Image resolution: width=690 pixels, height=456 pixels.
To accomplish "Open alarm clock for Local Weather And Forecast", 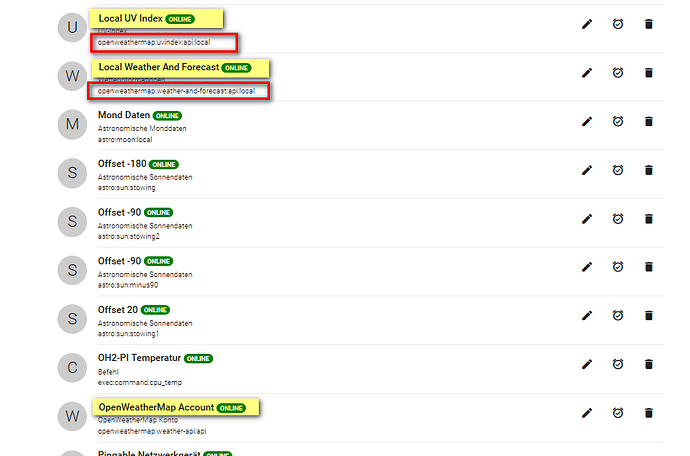I will point(618,73).
